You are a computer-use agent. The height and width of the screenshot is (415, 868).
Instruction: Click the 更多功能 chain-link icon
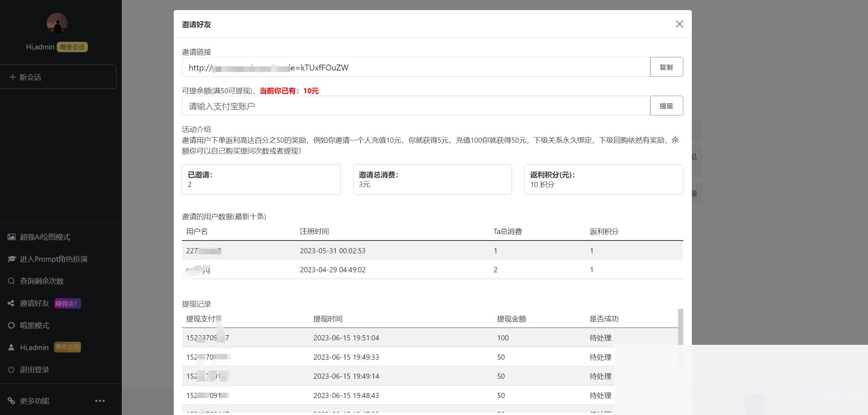11,401
